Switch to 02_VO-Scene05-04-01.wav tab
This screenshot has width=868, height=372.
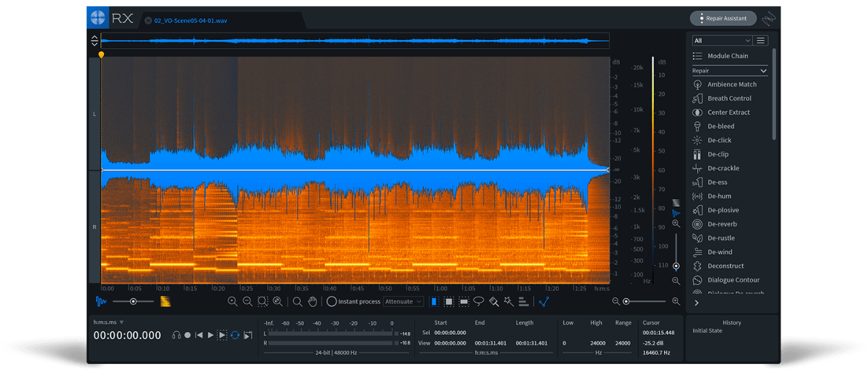(x=190, y=20)
